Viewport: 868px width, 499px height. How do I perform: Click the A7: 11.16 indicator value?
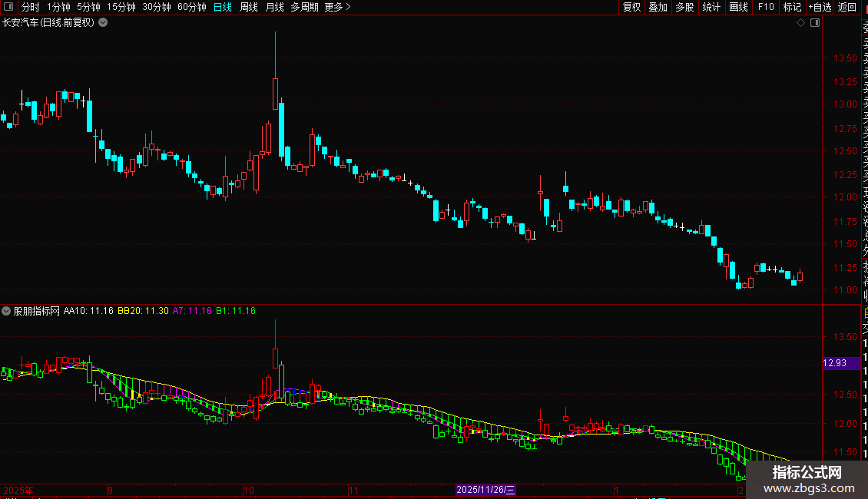point(192,311)
